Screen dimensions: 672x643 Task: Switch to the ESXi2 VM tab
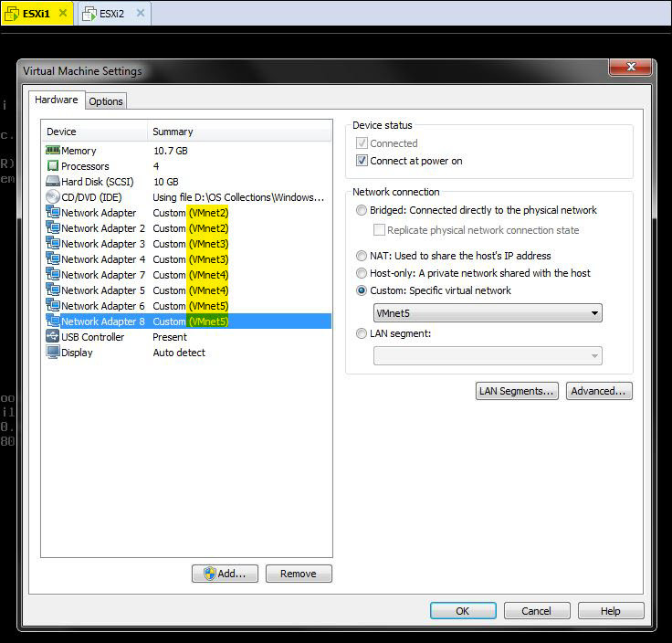click(x=114, y=14)
